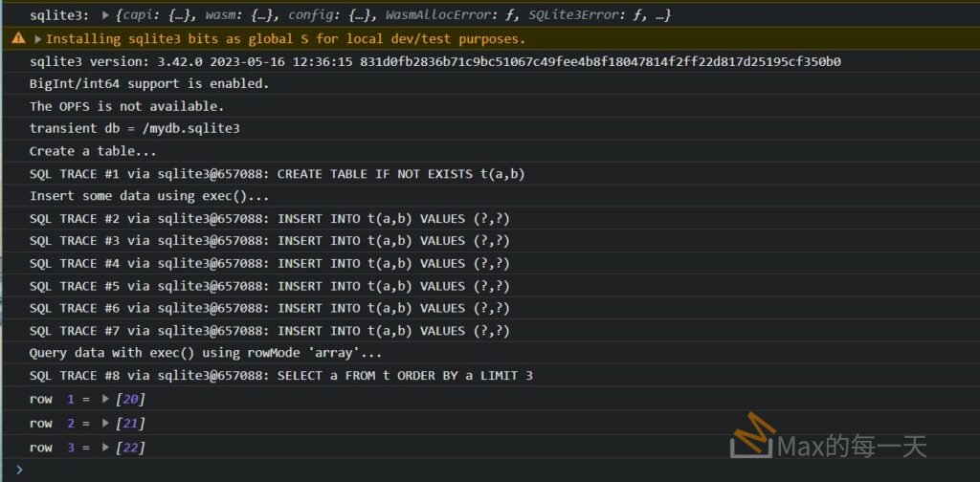Focus the console input line at bottom
Viewport: 980px width, 482px height.
479,470
